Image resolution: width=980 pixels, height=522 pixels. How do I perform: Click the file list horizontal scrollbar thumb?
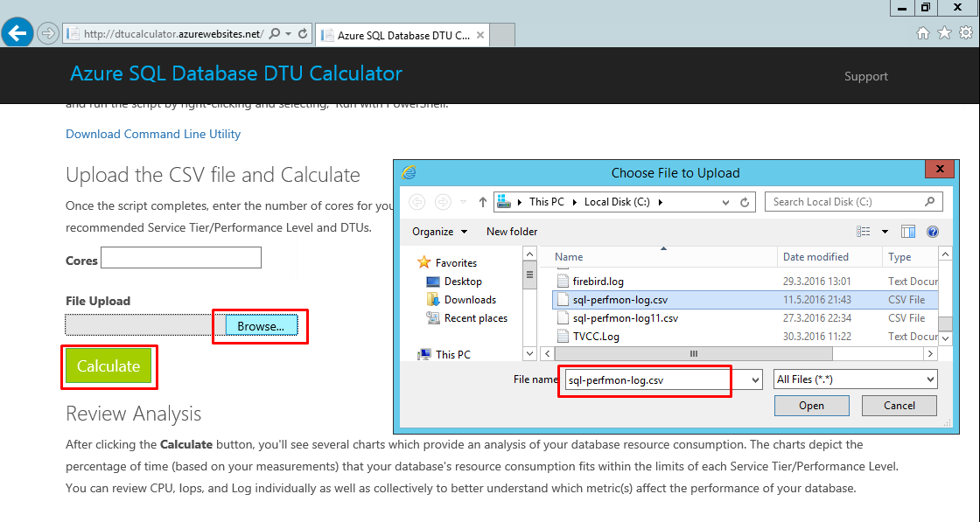(x=693, y=354)
